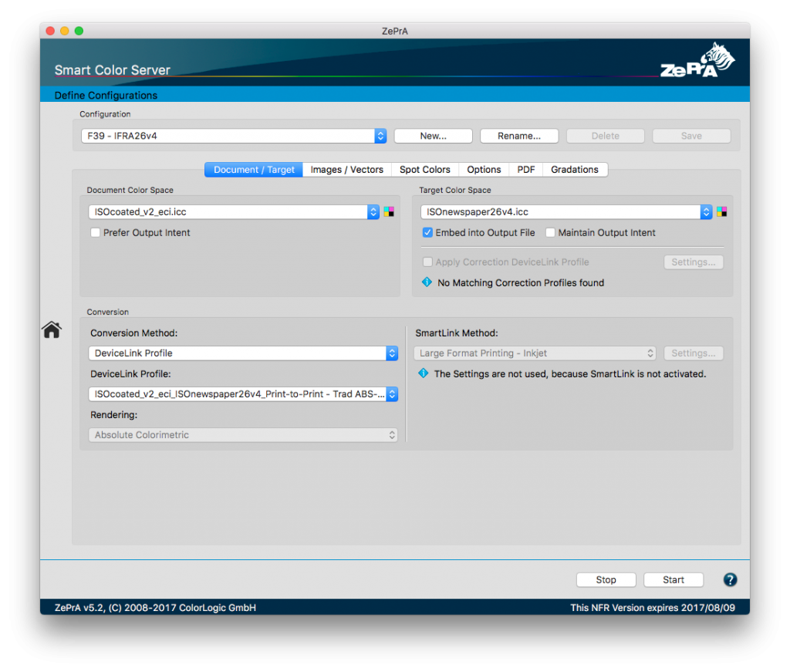Open SmartLink Method Large Format Printing dropdown
The height and width of the screenshot is (672, 790).
(535, 353)
